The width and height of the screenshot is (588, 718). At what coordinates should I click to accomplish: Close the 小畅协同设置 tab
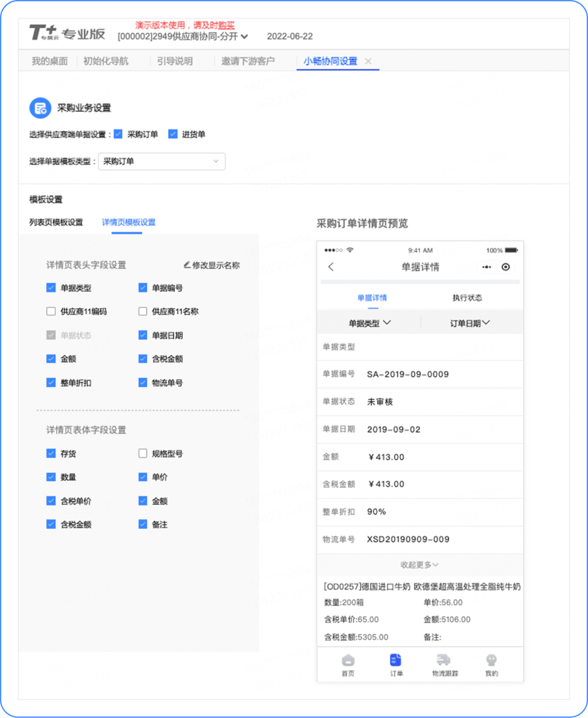368,61
